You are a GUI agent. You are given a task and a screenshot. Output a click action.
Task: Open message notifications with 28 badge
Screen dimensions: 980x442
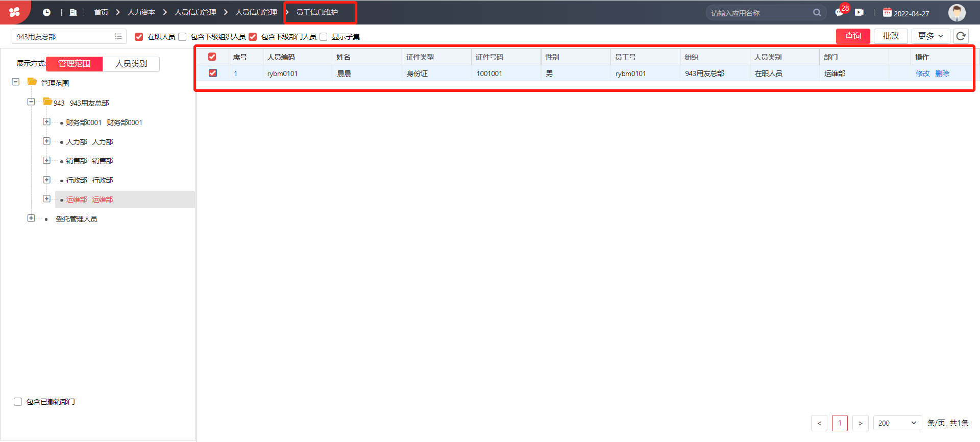840,12
